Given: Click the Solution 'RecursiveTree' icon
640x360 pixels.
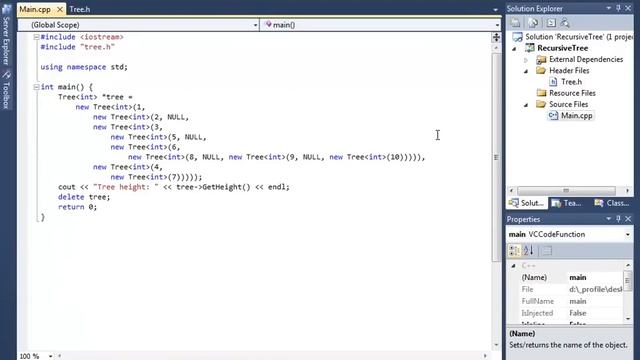Looking at the screenshot, I should (x=517, y=37).
